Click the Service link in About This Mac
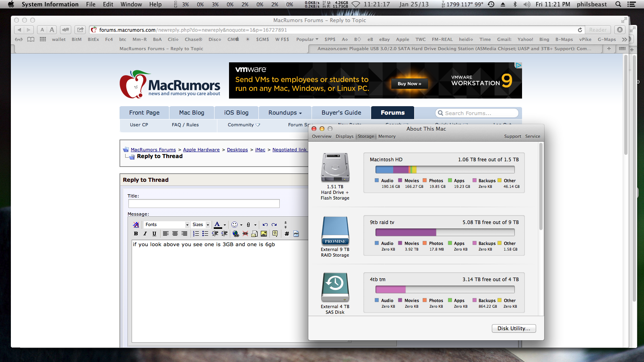This screenshot has width=644, height=362. click(x=533, y=136)
